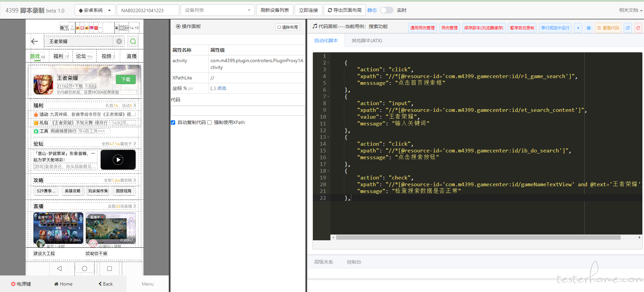Click the 清除布局 button
644x292 pixels.
coord(288,27)
